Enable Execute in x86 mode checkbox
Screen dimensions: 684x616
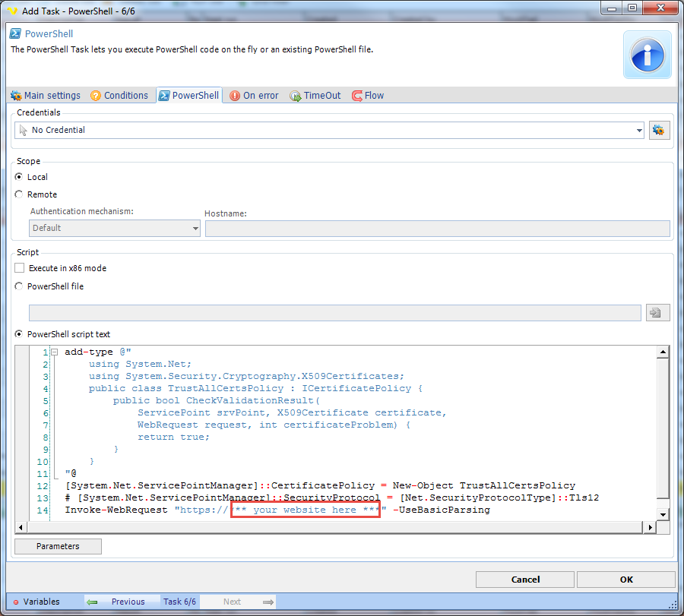[20, 268]
